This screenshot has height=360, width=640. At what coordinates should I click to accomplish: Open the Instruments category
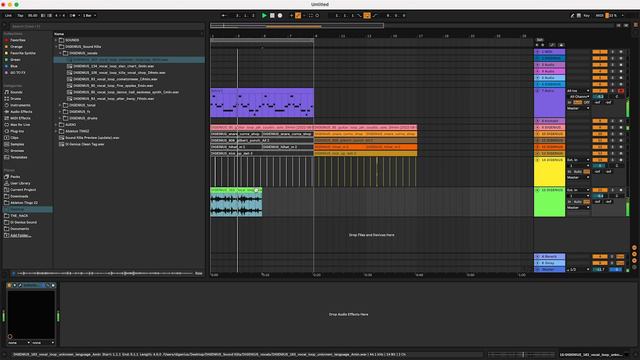point(20,105)
